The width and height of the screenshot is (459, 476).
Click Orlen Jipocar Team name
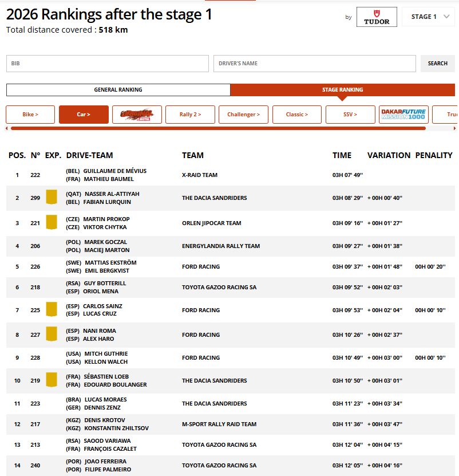coord(211,223)
